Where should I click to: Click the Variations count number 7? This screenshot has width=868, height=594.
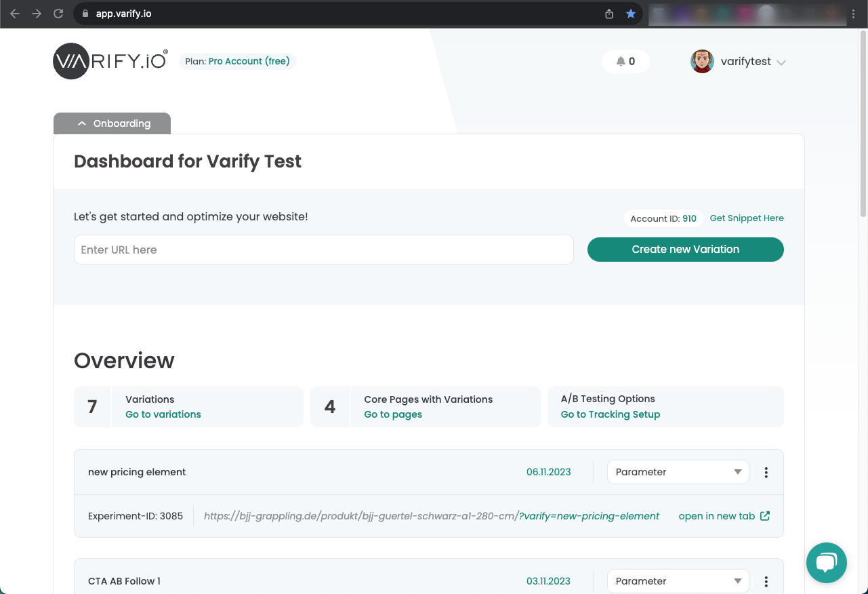pos(92,407)
